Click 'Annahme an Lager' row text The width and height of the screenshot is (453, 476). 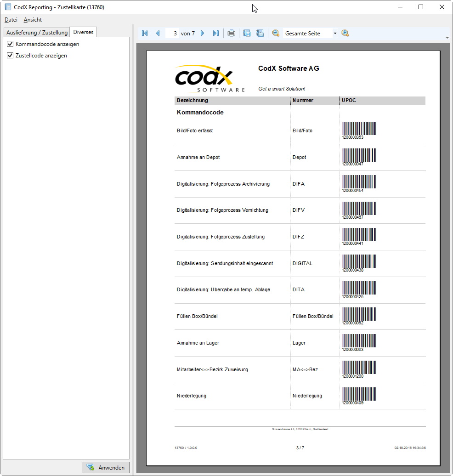(x=198, y=343)
